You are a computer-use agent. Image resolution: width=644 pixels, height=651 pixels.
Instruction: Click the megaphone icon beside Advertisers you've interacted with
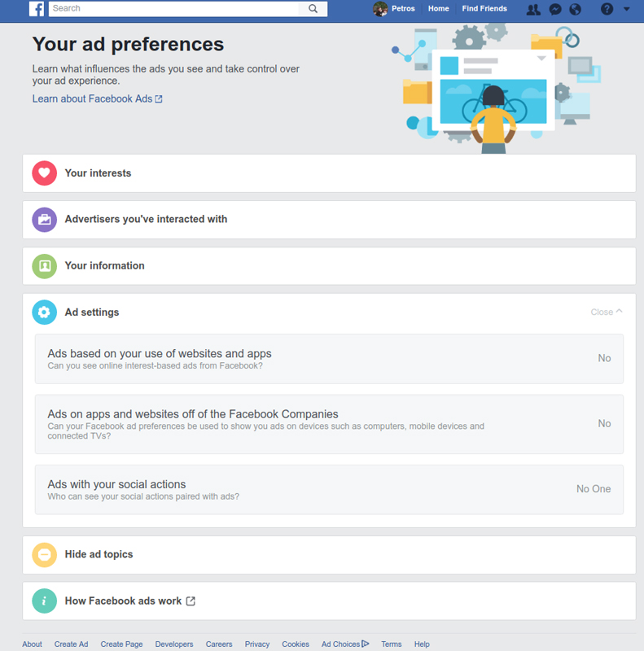[x=44, y=219]
